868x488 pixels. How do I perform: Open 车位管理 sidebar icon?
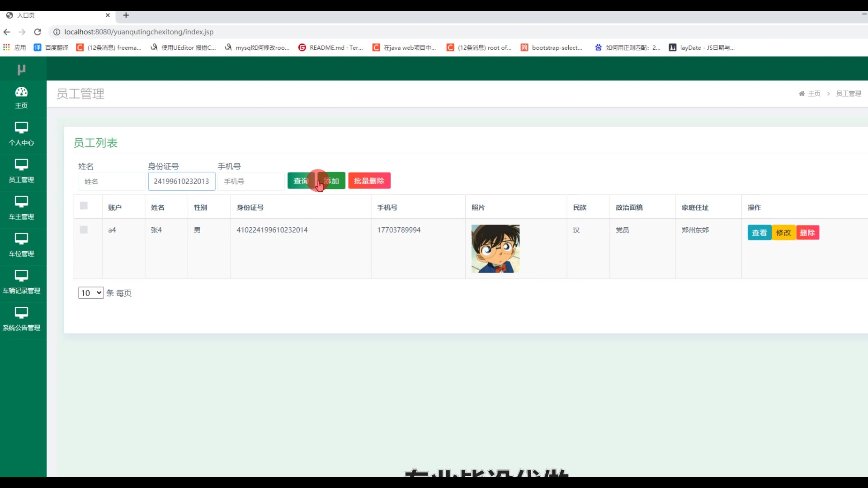pos(21,239)
